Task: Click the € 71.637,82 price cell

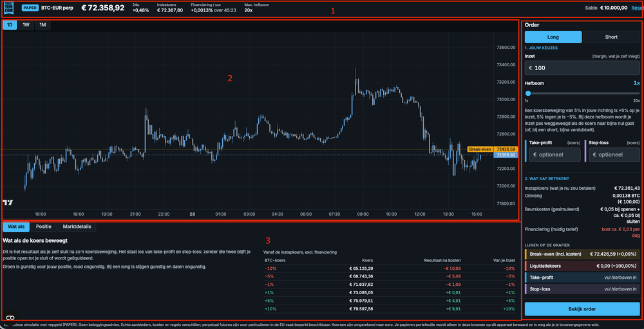Action: pos(361,284)
